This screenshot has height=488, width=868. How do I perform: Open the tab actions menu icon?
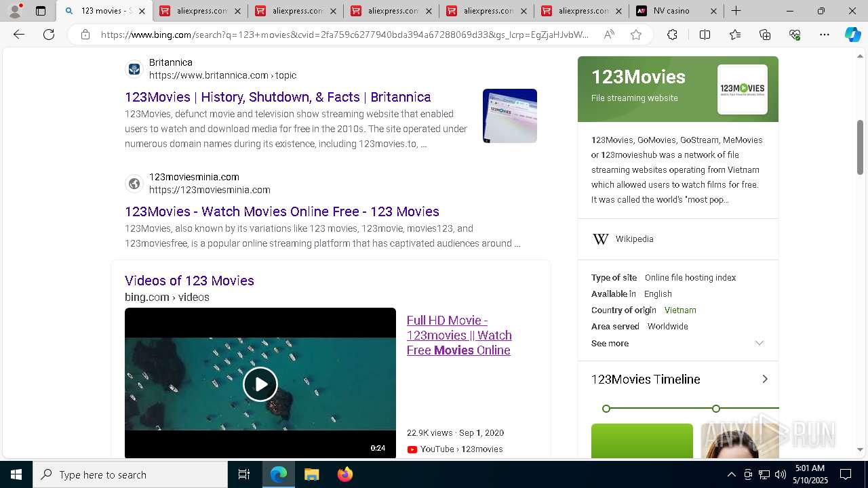[x=41, y=11]
